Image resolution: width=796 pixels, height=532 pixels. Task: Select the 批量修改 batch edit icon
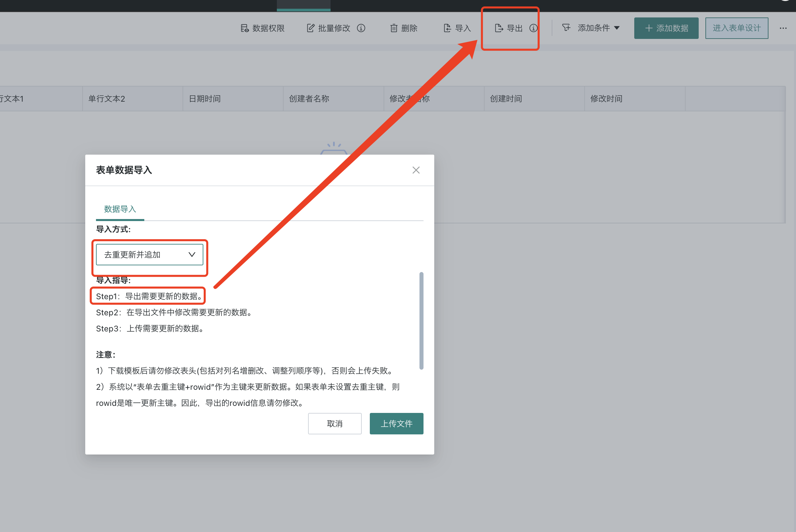311,28
